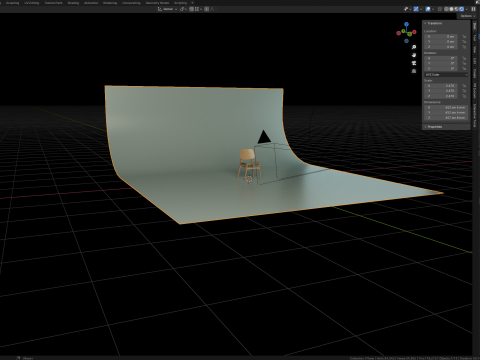Toggle X-ray mode
Image resolution: width=480 pixels, height=360 pixels.
pos(440,9)
